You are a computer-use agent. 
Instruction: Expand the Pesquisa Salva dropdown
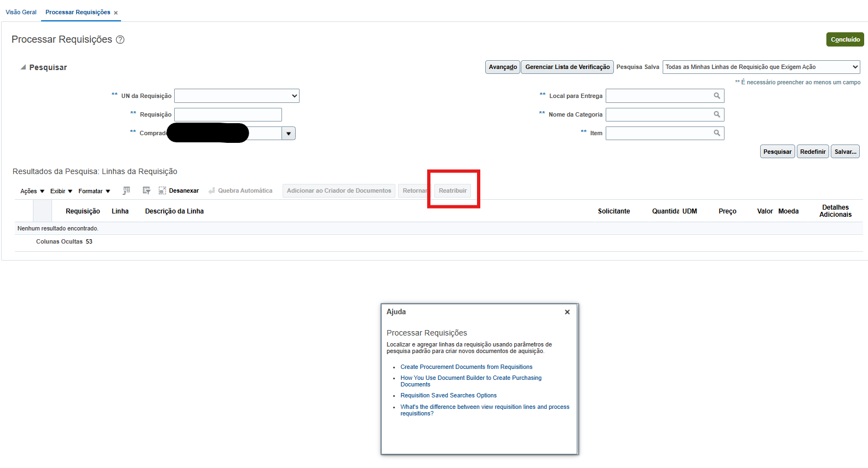855,67
